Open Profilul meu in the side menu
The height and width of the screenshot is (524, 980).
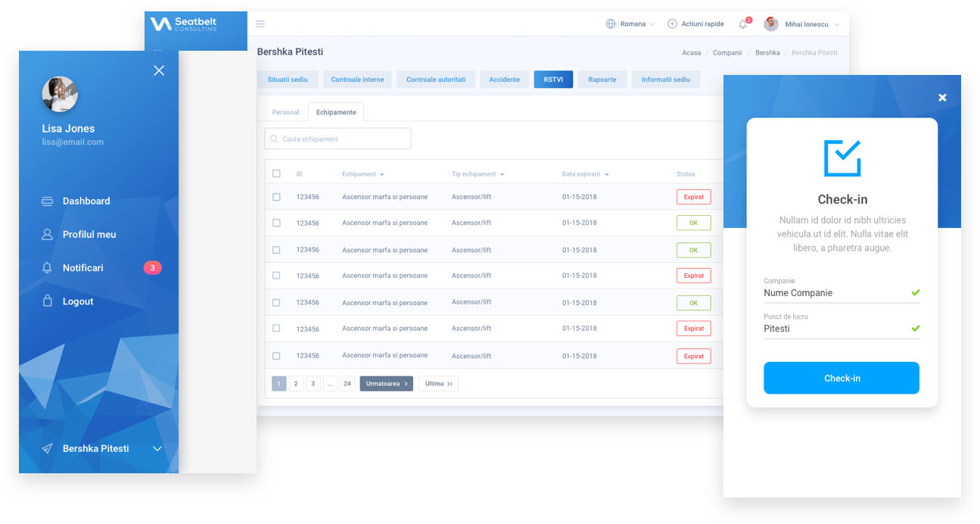click(x=89, y=235)
